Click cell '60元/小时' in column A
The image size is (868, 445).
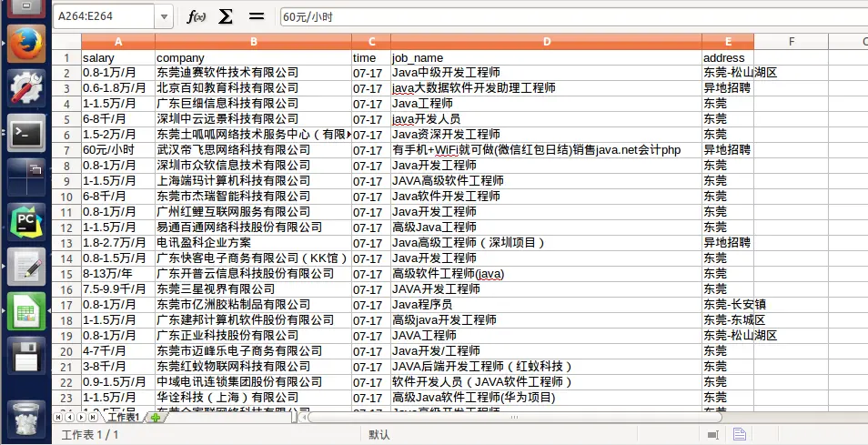pyautogui.click(x=118, y=150)
